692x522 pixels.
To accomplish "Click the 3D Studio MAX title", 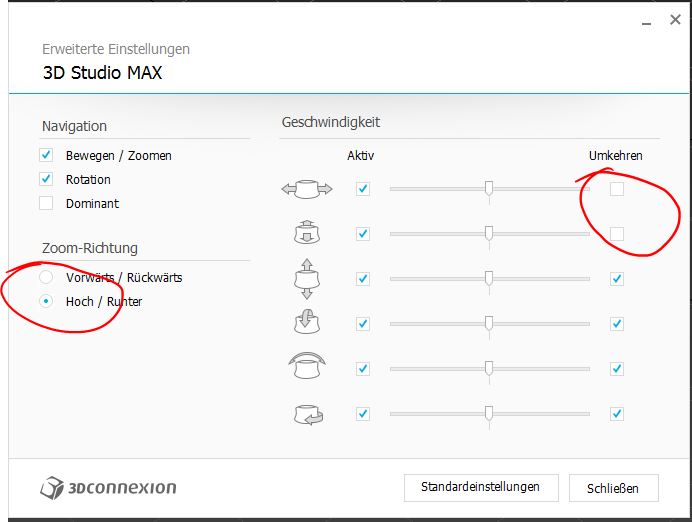I will [102, 73].
